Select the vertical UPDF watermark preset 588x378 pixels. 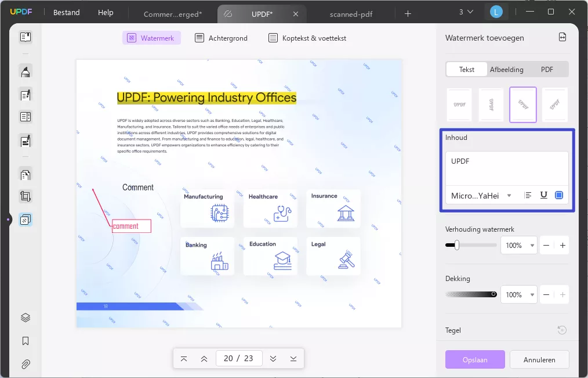pyautogui.click(x=491, y=105)
